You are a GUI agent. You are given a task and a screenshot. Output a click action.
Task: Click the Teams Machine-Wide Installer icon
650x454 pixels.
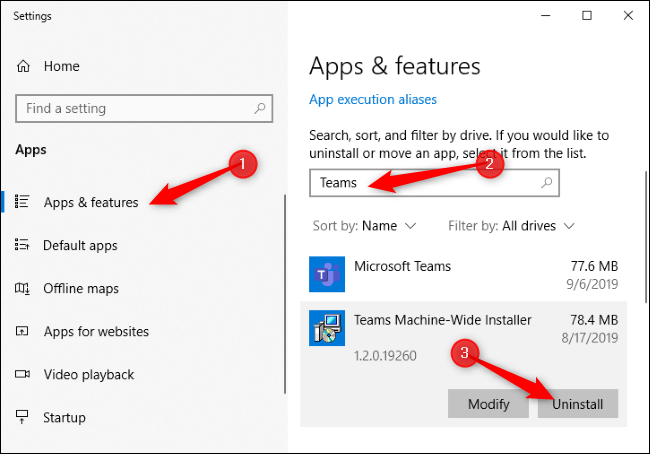tap(327, 328)
